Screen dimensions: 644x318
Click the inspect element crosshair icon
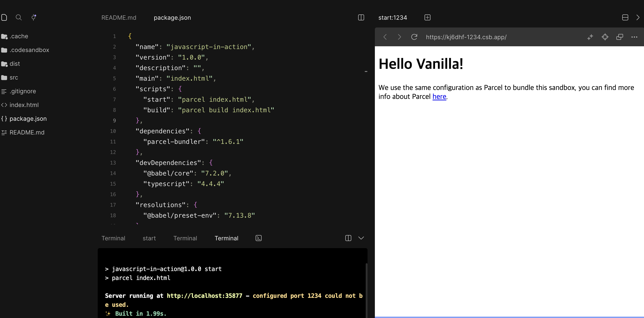(x=605, y=37)
